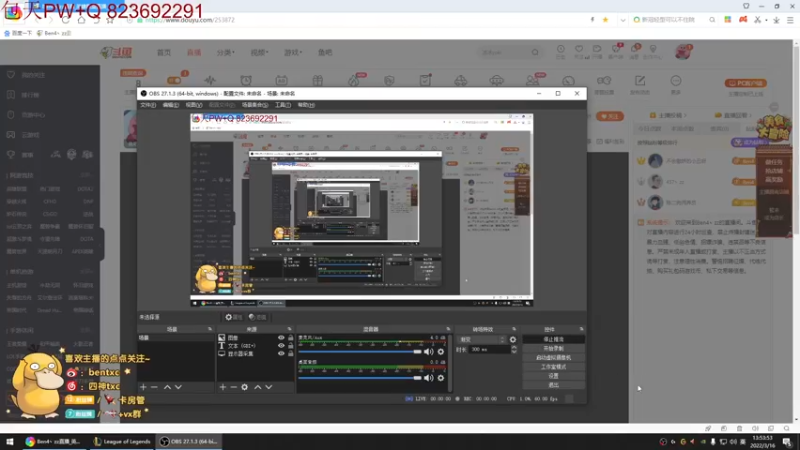Open the Edit menu in OBS

click(170, 105)
